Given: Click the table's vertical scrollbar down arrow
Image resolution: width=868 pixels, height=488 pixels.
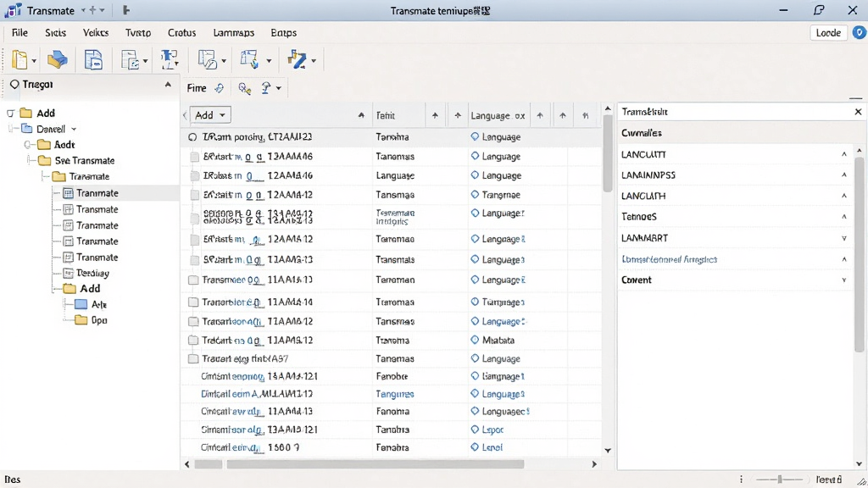Looking at the screenshot, I should [x=608, y=451].
